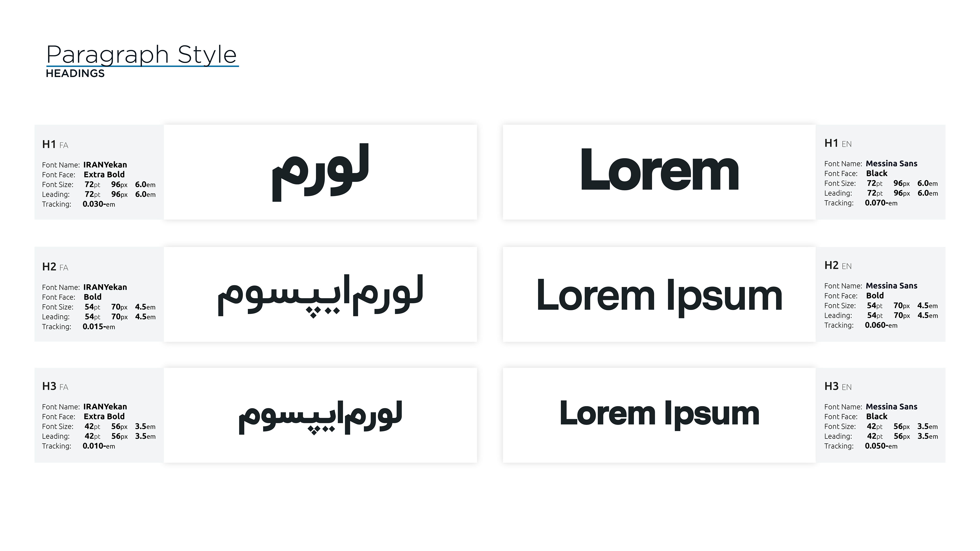
Task: Select the H3 FA Persian preview card
Action: point(320,415)
